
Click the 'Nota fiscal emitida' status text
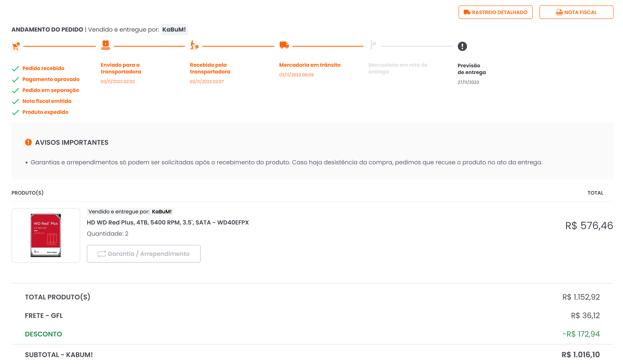47,101
